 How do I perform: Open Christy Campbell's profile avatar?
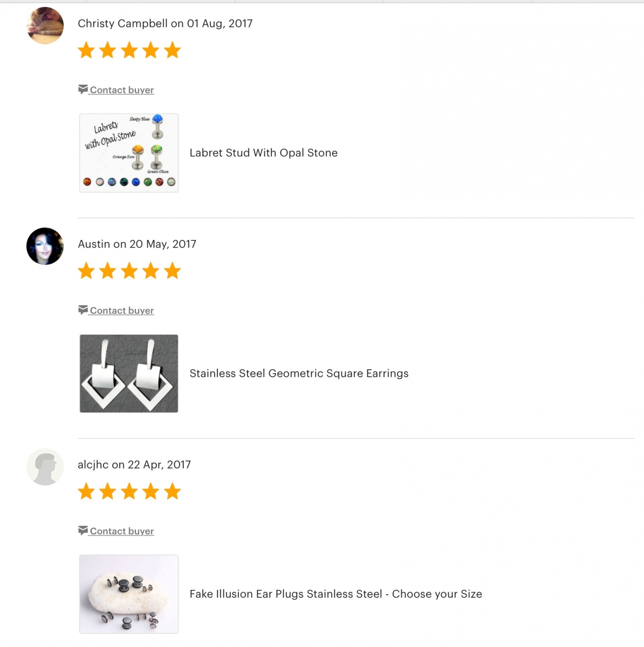(x=45, y=25)
